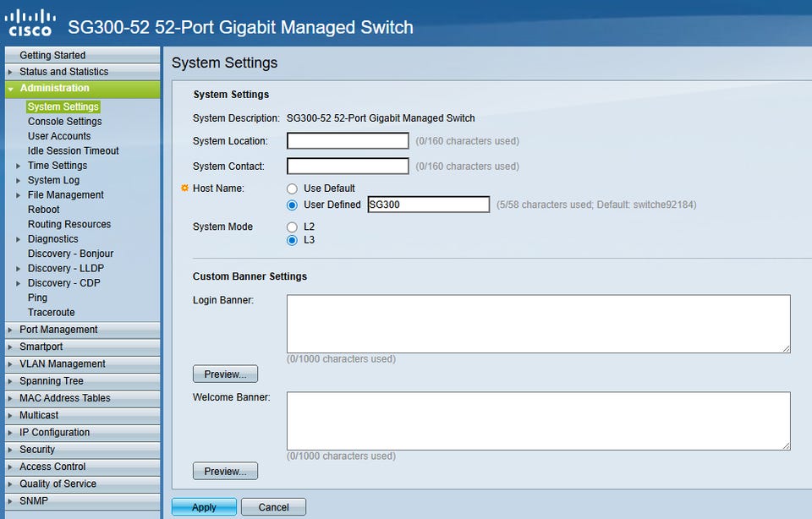Open the Access Control menu
Screen dimensions: 812x519
pos(82,467)
